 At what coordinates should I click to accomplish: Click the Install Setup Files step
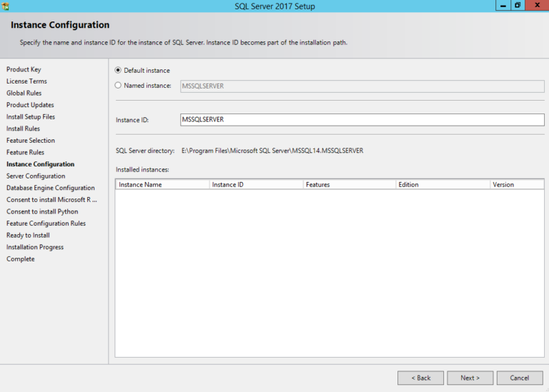point(31,117)
